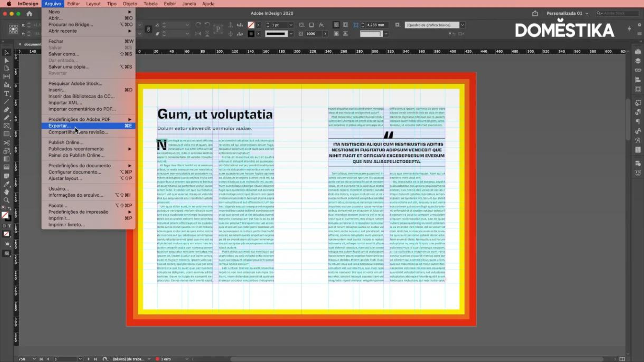Select the Type tool in toolbox
Screen dimensions: 644x362
[x=6, y=94]
